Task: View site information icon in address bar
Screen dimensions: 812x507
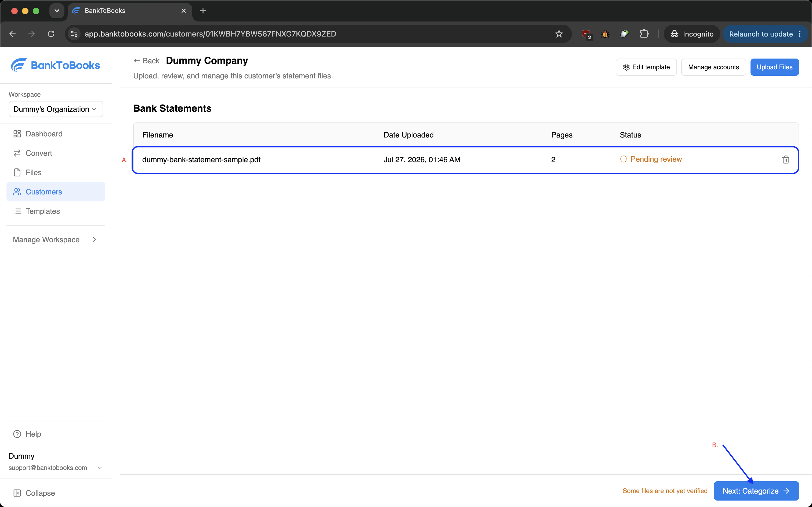Action: coord(74,34)
